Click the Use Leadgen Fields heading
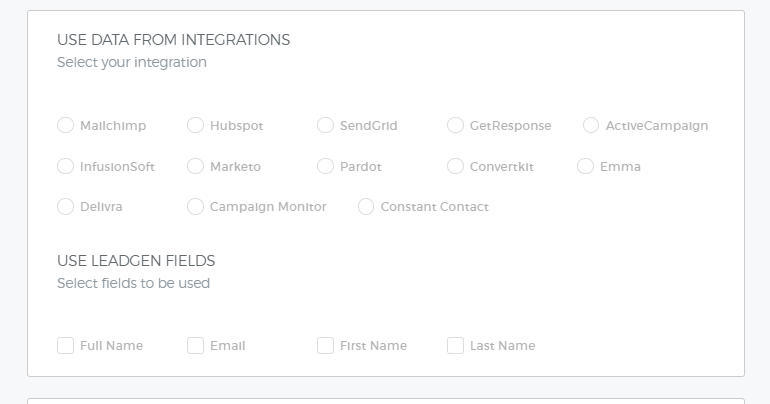The width and height of the screenshot is (770, 404). 136,261
